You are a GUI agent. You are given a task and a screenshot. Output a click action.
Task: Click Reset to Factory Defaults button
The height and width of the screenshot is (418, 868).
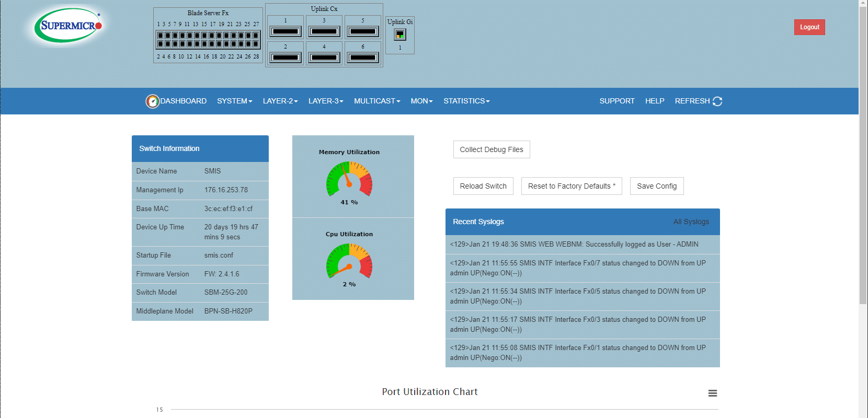tap(572, 186)
